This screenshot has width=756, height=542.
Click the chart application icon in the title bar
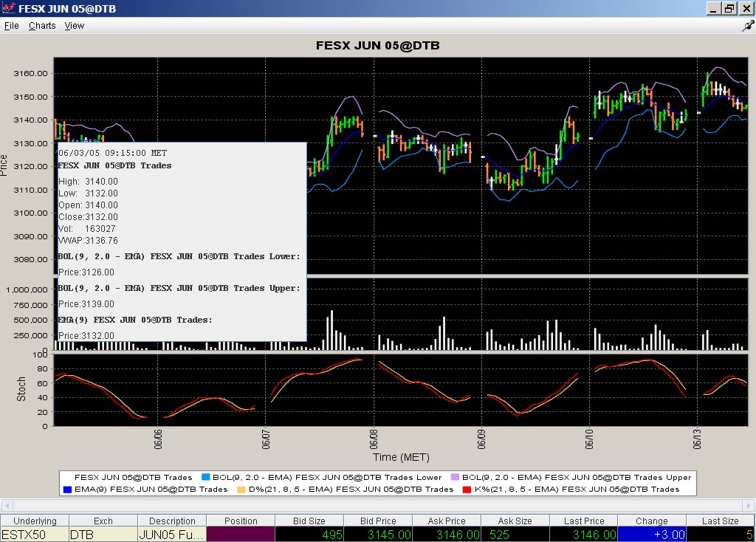point(8,8)
